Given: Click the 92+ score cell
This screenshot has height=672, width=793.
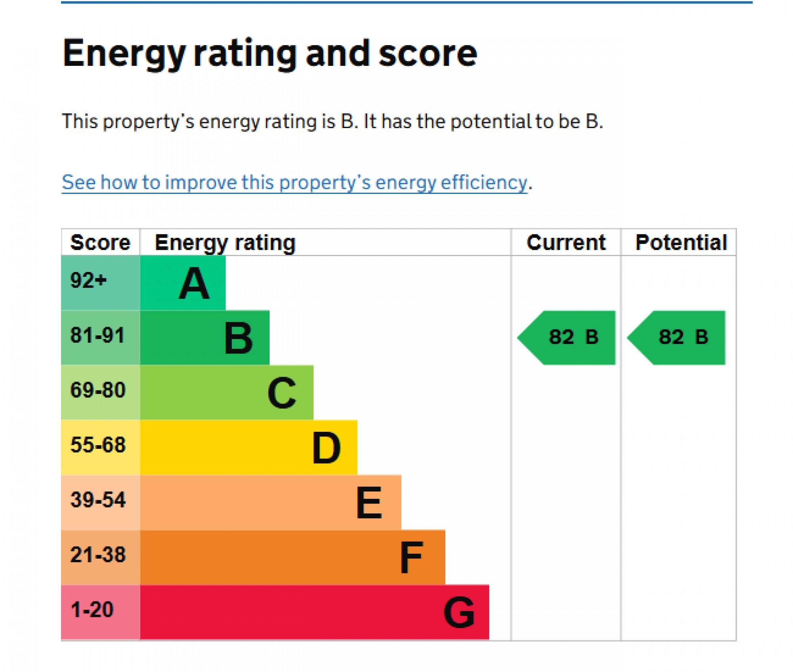Looking at the screenshot, I should pyautogui.click(x=100, y=283).
